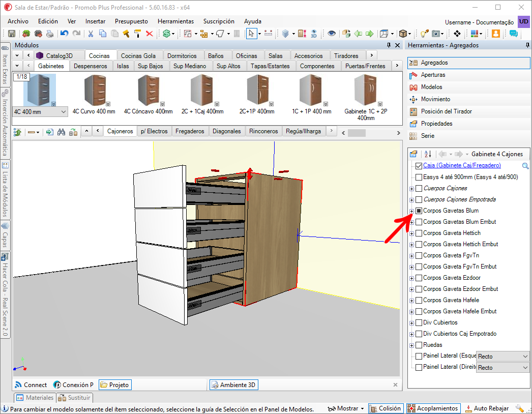Close the Módulos panel
This screenshot has height=414, width=532.
coord(397,45)
